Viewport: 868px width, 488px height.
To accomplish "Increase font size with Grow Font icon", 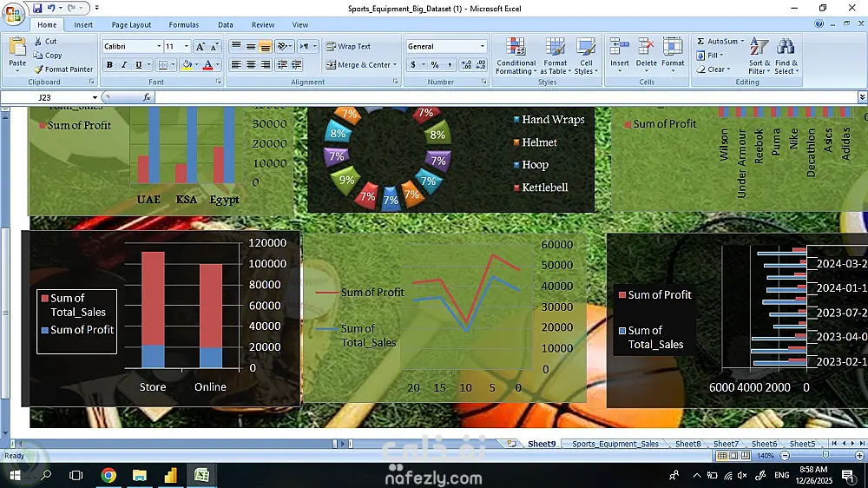I will coord(201,47).
